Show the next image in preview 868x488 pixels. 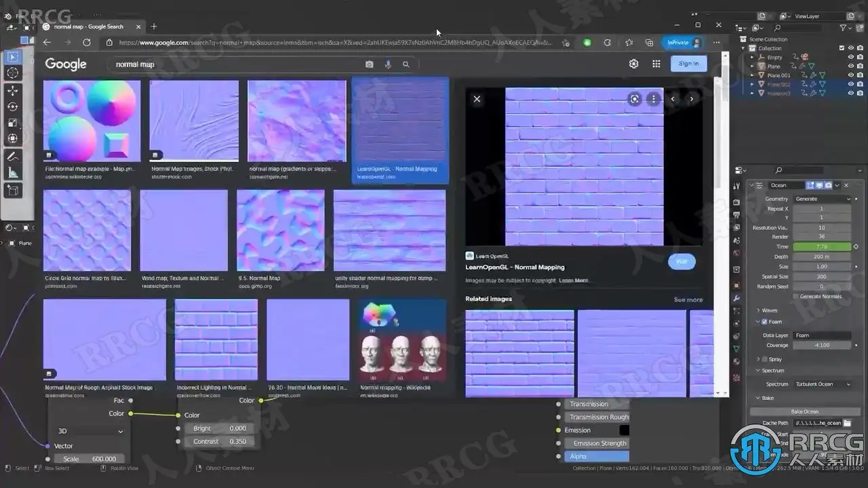691,99
